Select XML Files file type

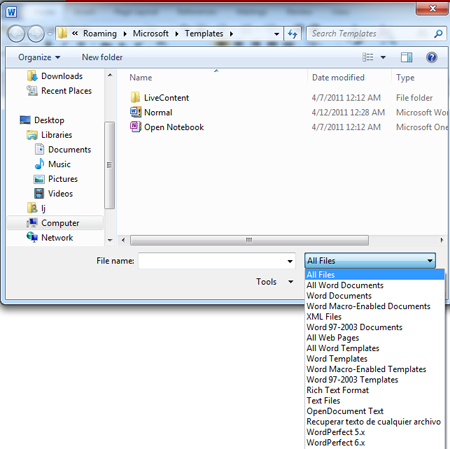point(375,317)
